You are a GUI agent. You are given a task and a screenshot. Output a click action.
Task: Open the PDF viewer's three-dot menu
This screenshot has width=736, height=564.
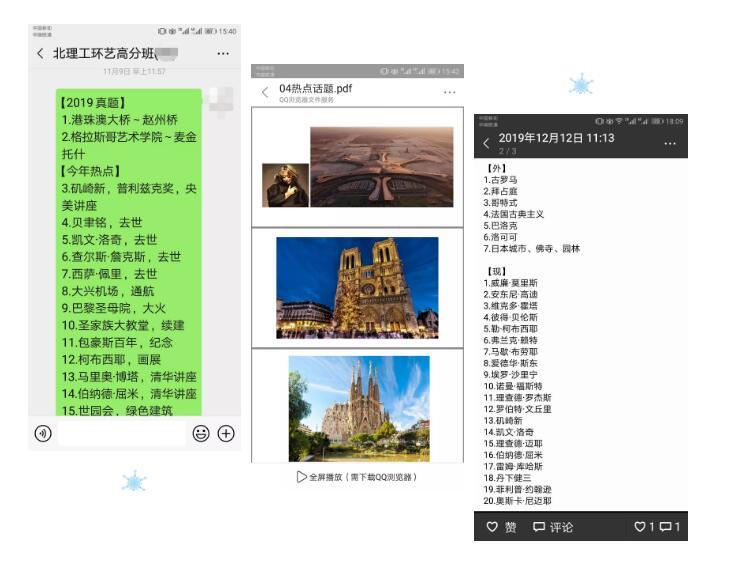click(449, 92)
